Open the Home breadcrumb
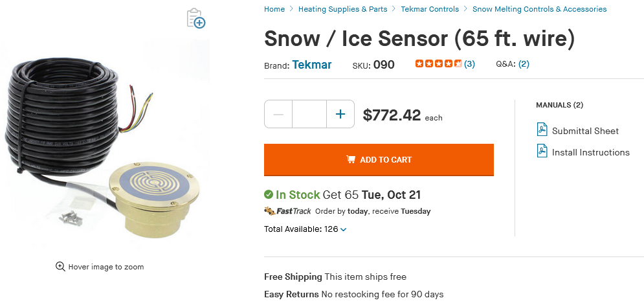Screen dimensions: 644x307 274,9
